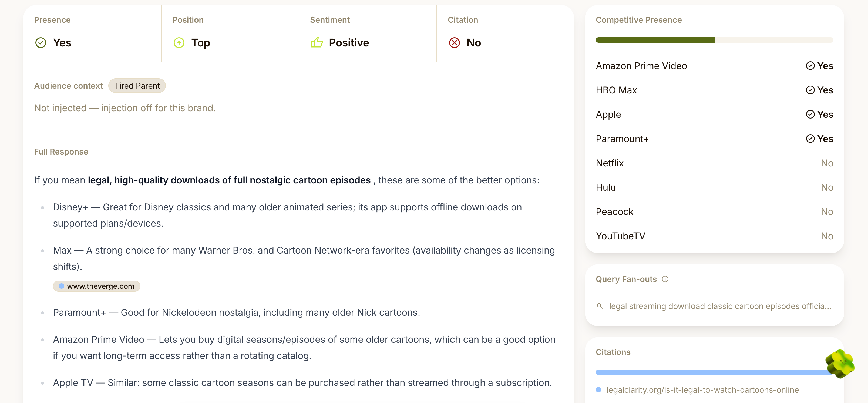The height and width of the screenshot is (403, 868).
Task: Click the bold 'legal, high-quality downloads' phrase
Action: 229,180
